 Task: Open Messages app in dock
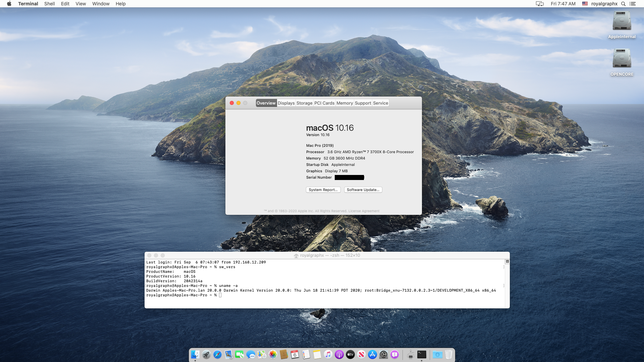coord(251,354)
